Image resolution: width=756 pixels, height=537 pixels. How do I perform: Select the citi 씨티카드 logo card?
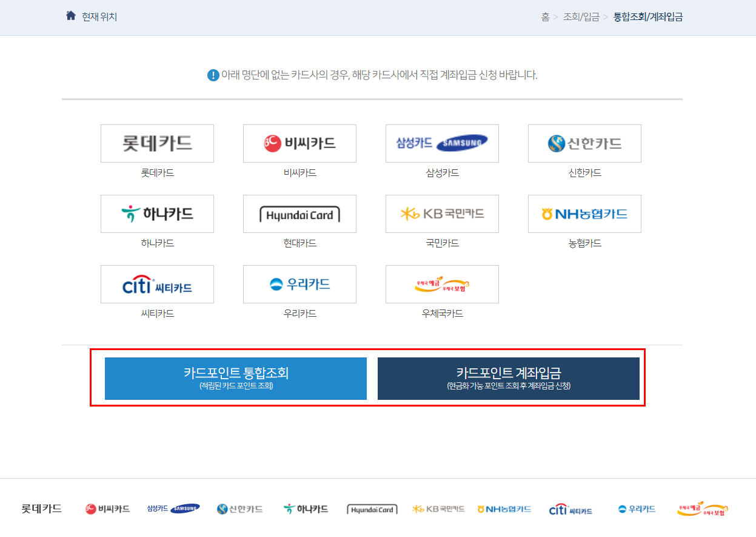point(157,284)
